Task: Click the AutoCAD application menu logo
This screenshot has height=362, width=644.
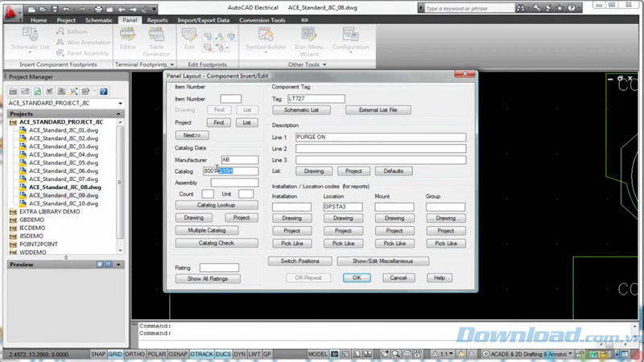Action: pyautogui.click(x=11, y=10)
